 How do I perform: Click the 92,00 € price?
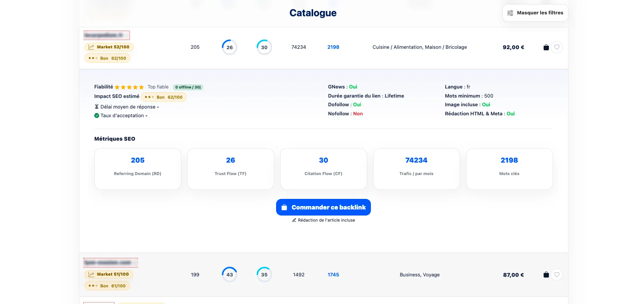click(x=513, y=47)
